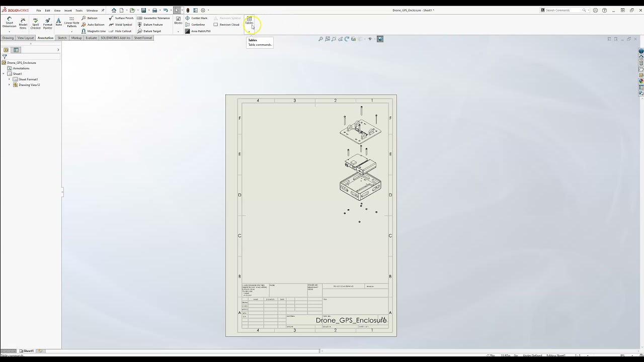
Task: Open the Geometric Tolerance tool
Action: tap(153, 18)
